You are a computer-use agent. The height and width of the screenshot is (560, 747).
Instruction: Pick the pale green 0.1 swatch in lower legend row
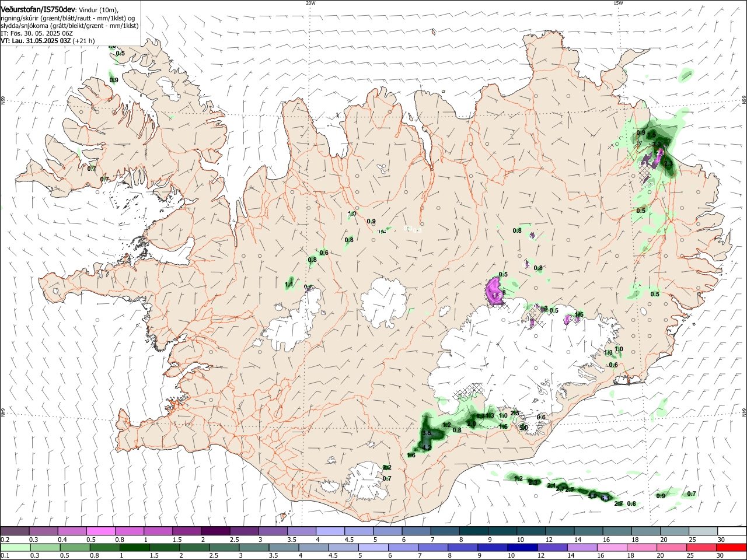click(15, 547)
